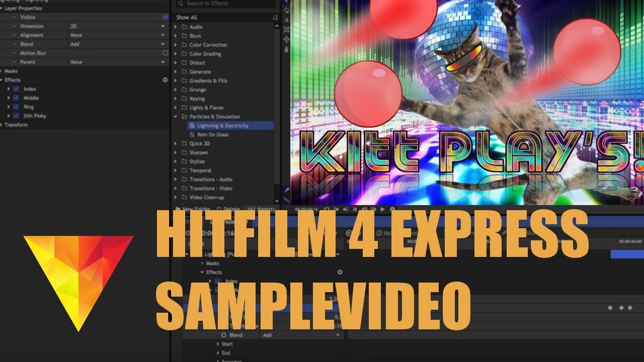Viewport: 644px width, 362px height.
Task: Select the Color Correction folder
Action: point(208,45)
